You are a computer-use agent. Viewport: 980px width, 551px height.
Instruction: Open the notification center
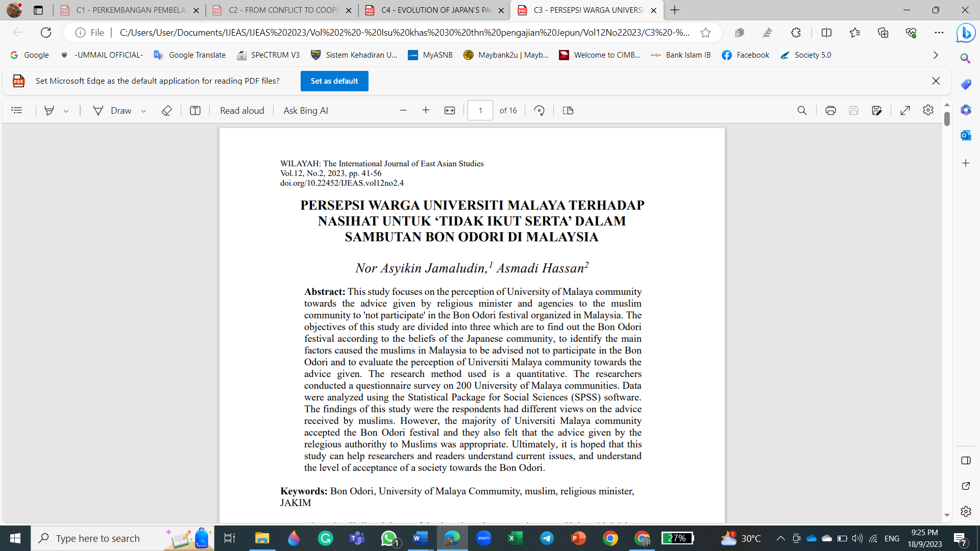tap(960, 538)
